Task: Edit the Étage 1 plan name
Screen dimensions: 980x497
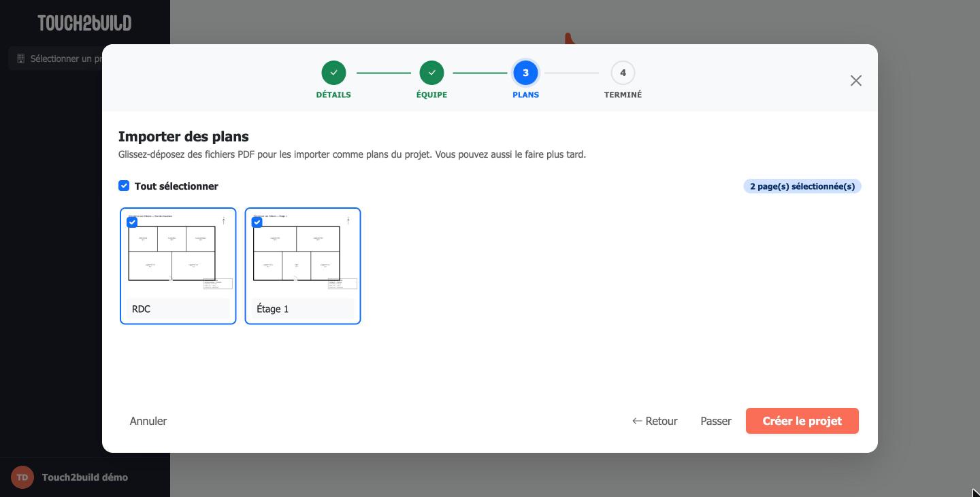Action: click(x=303, y=309)
